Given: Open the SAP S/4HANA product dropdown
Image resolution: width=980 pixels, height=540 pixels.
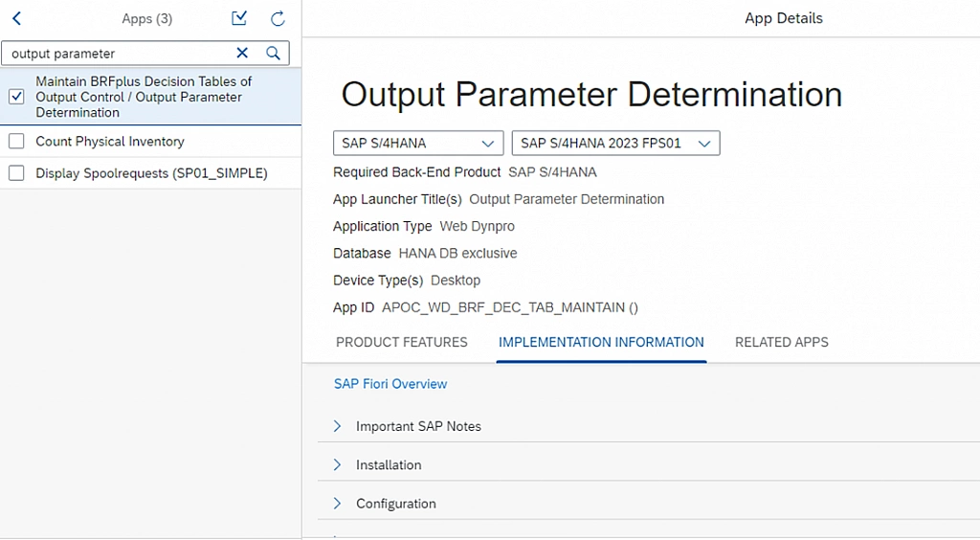Looking at the screenshot, I should click(x=418, y=143).
